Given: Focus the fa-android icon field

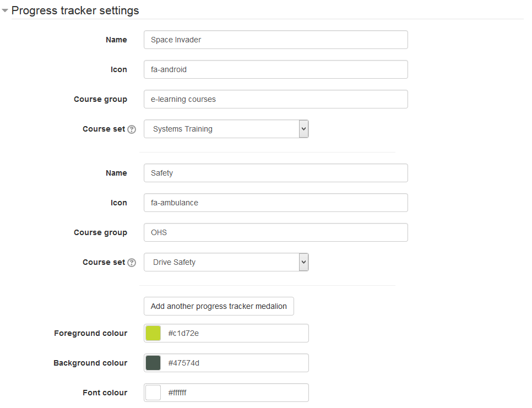Looking at the screenshot, I should (275, 69).
